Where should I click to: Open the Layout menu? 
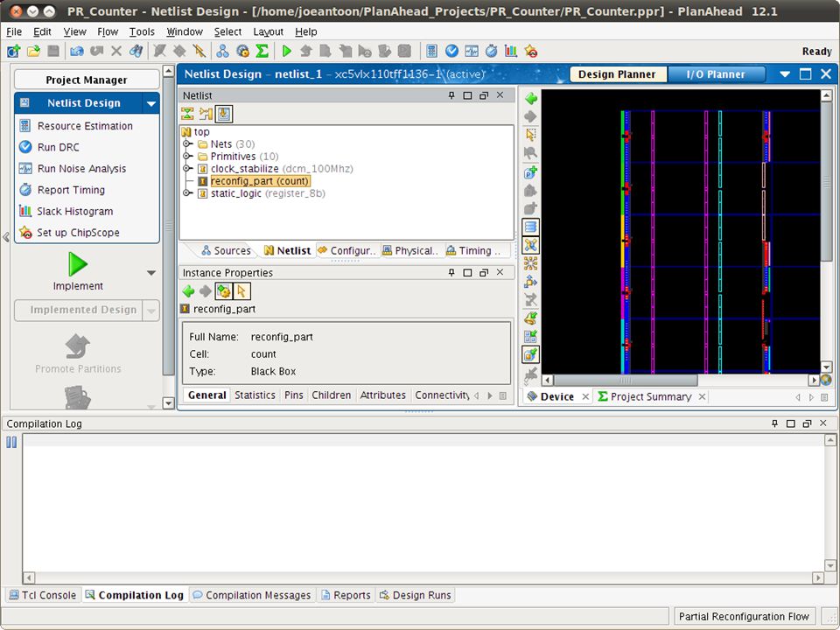pos(268,32)
